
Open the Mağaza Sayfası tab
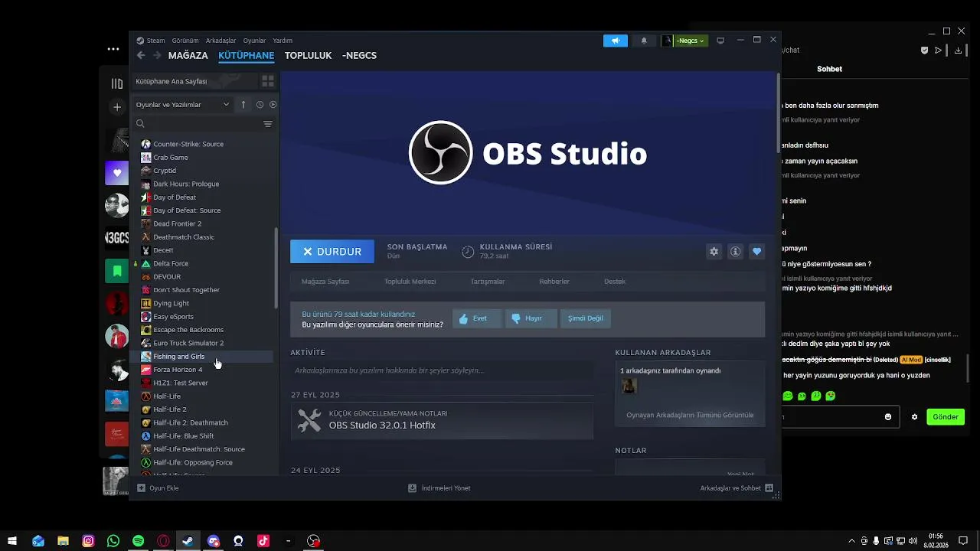(325, 282)
